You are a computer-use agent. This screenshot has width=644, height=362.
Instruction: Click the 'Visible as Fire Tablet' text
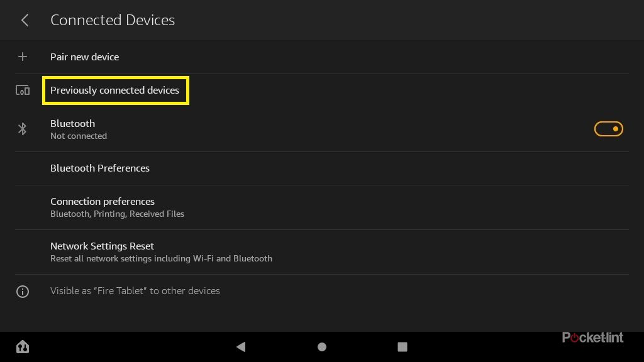135,291
